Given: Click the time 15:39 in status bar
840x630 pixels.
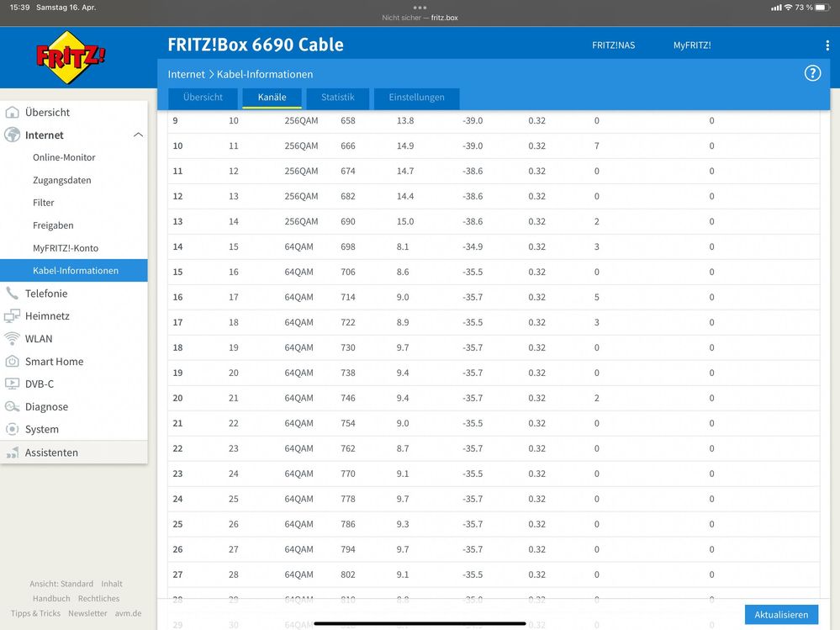Looking at the screenshot, I should click(x=20, y=8).
